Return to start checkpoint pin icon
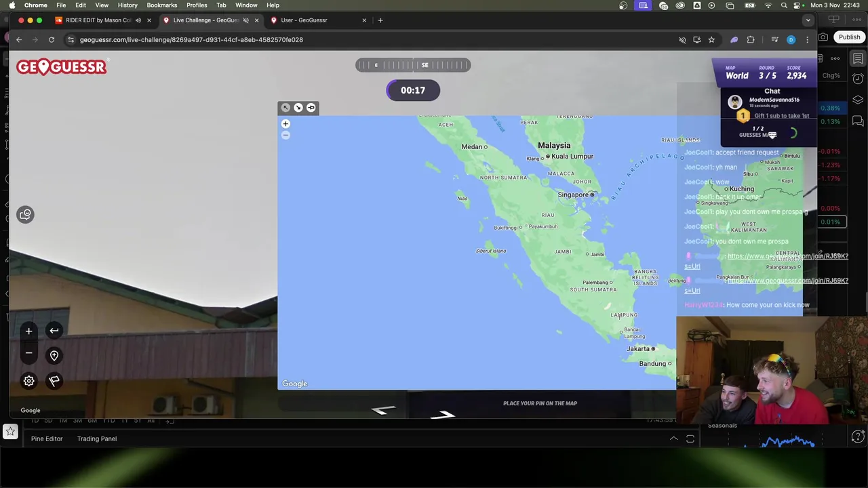Viewport: 868px width, 488px height. (54, 355)
